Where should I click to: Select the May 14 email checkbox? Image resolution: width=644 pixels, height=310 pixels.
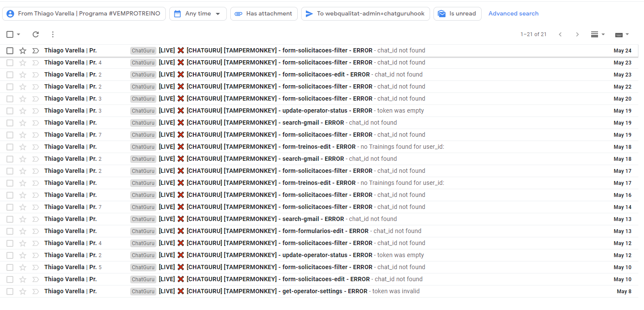pos(10,207)
